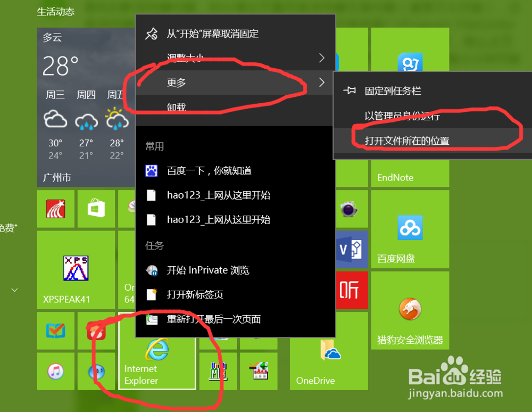
Task: Expand the left sidebar down chevron
Action: tap(14, 290)
